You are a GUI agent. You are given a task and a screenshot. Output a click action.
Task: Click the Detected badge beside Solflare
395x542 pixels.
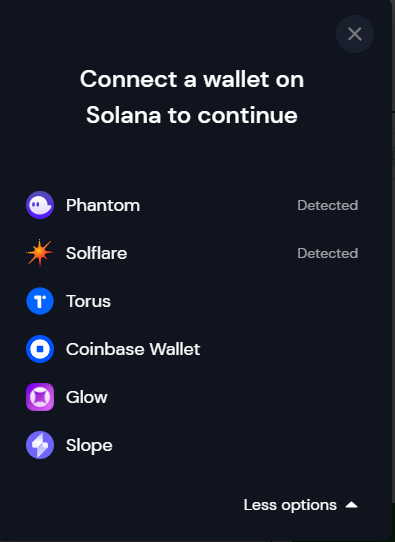coord(328,253)
